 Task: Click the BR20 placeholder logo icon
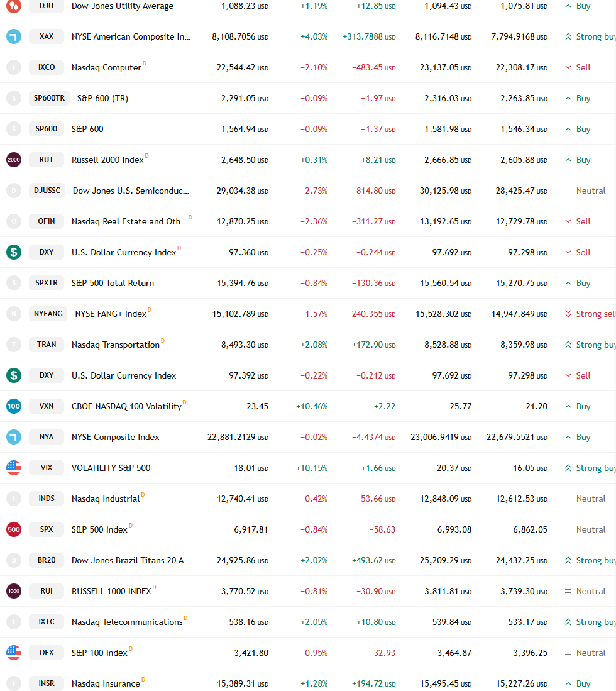pos(14,560)
